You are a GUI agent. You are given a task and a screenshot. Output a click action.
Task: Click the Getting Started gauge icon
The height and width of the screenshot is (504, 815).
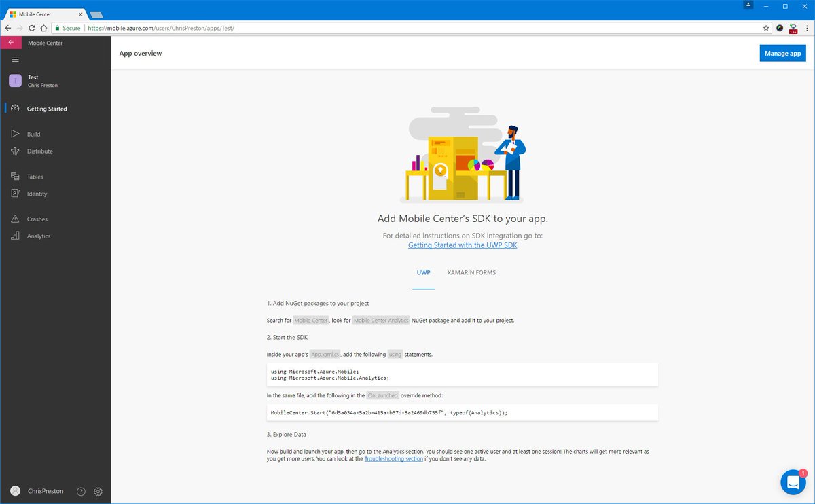15,108
